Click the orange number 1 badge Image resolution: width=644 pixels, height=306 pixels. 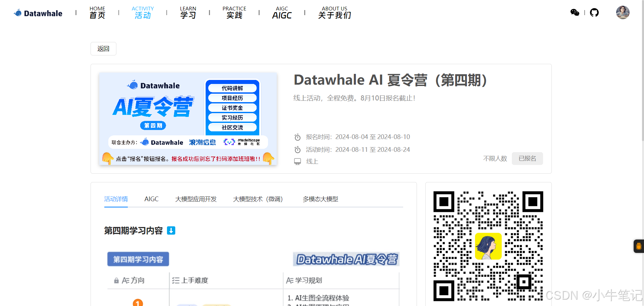138,303
